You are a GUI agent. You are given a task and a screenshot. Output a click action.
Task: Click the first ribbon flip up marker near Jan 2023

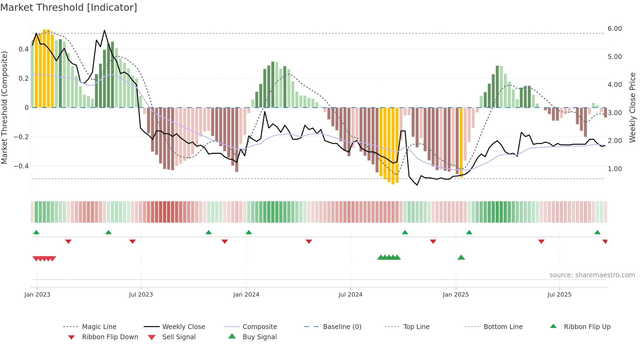click(36, 232)
